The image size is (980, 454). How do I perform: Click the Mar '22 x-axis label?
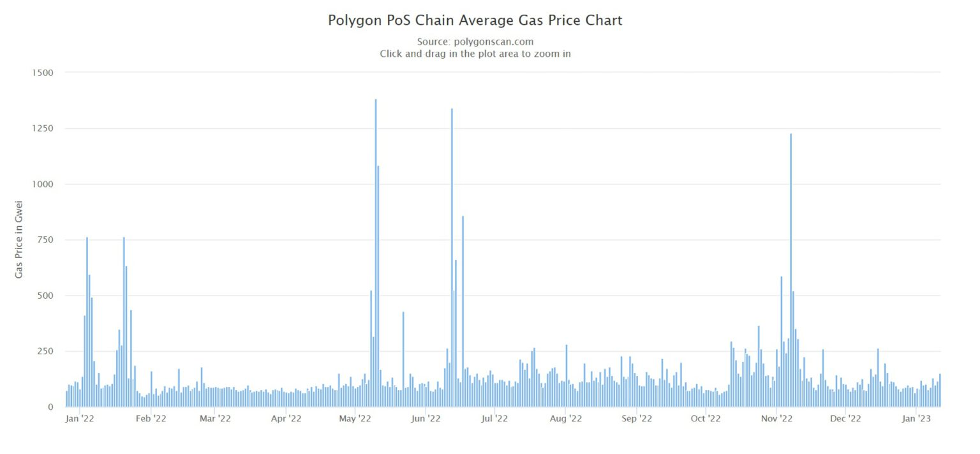click(215, 419)
